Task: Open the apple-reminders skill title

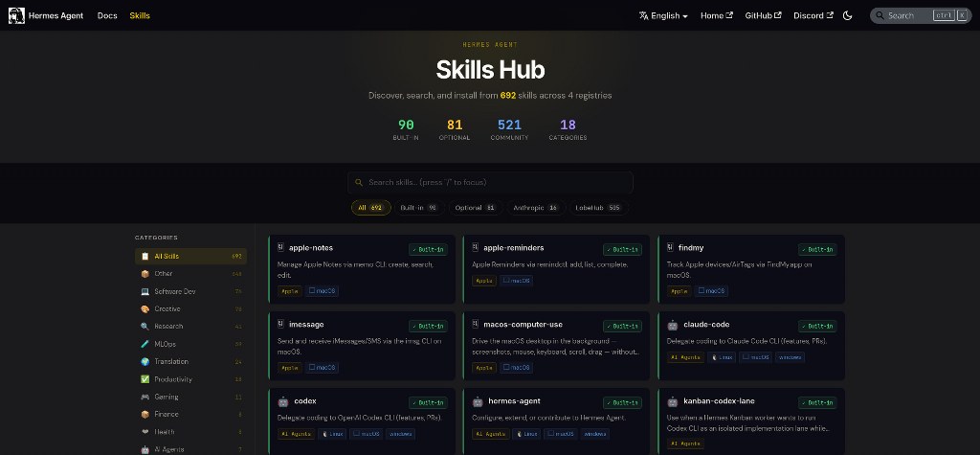Action: (x=514, y=248)
